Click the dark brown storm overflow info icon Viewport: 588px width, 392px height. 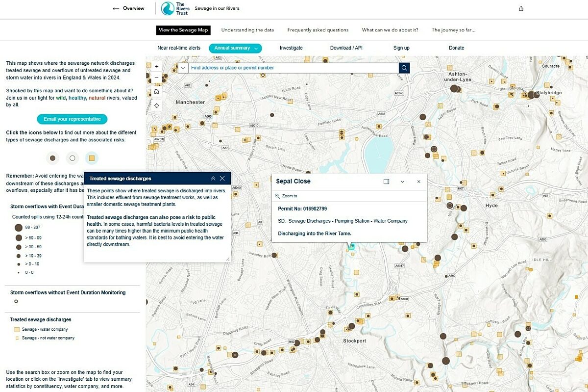coord(52,158)
